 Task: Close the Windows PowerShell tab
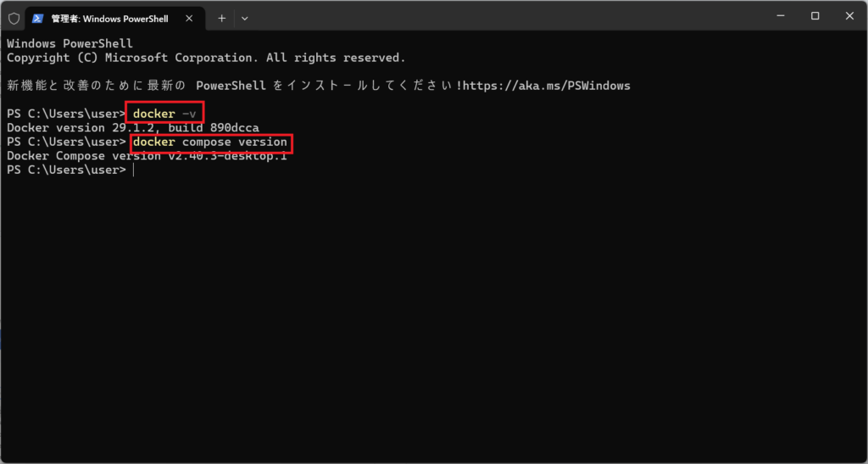tap(189, 19)
